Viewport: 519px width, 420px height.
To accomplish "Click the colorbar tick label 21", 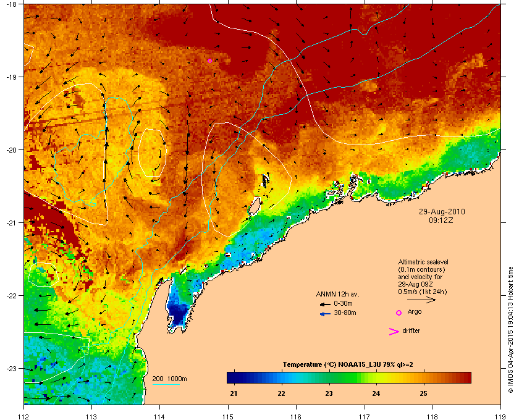I will pos(234,394).
